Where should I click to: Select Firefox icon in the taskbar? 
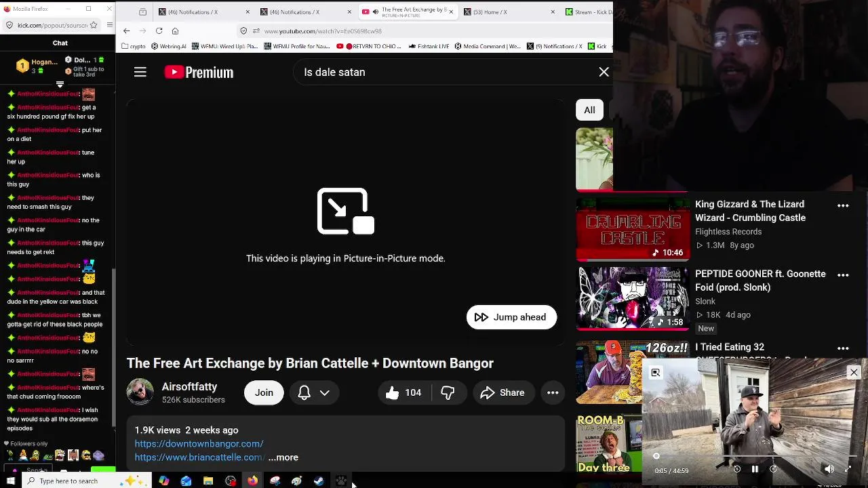252,481
